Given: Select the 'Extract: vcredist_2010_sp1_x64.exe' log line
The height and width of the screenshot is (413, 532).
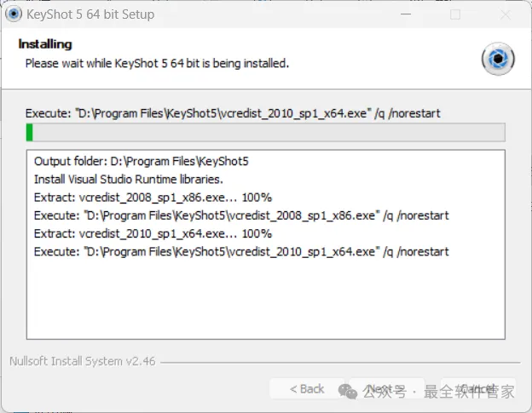Looking at the screenshot, I should point(153,233).
